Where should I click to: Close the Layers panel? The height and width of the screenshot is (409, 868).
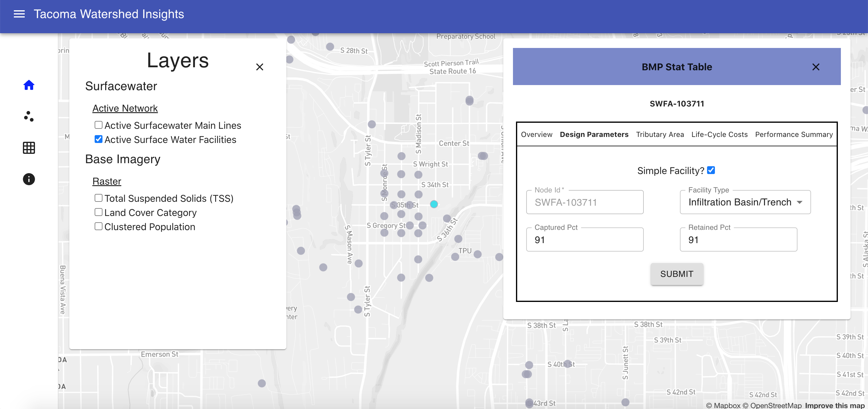click(259, 67)
